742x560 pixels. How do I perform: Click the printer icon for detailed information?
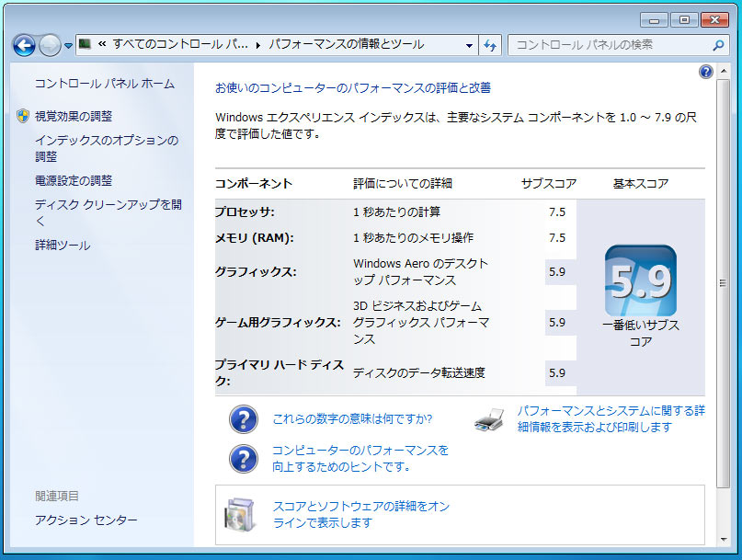pos(489,418)
